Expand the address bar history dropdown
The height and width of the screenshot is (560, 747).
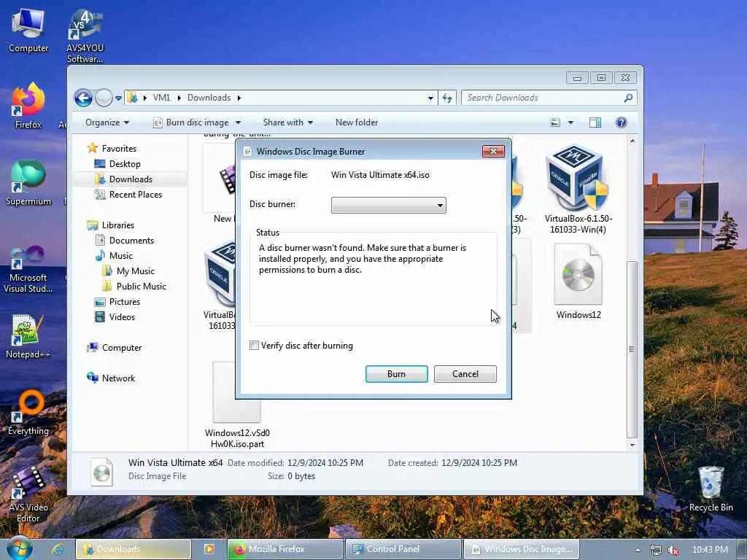(x=430, y=98)
